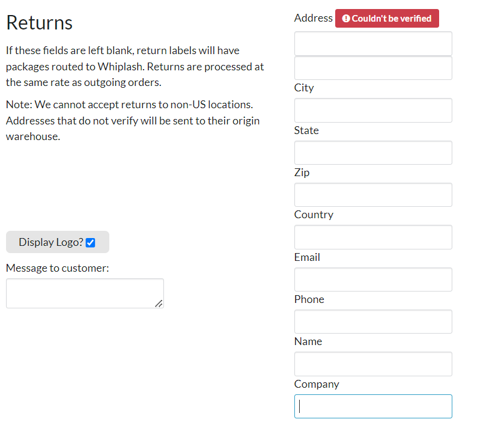
Task: Click the Returns page heading
Action: (x=39, y=23)
